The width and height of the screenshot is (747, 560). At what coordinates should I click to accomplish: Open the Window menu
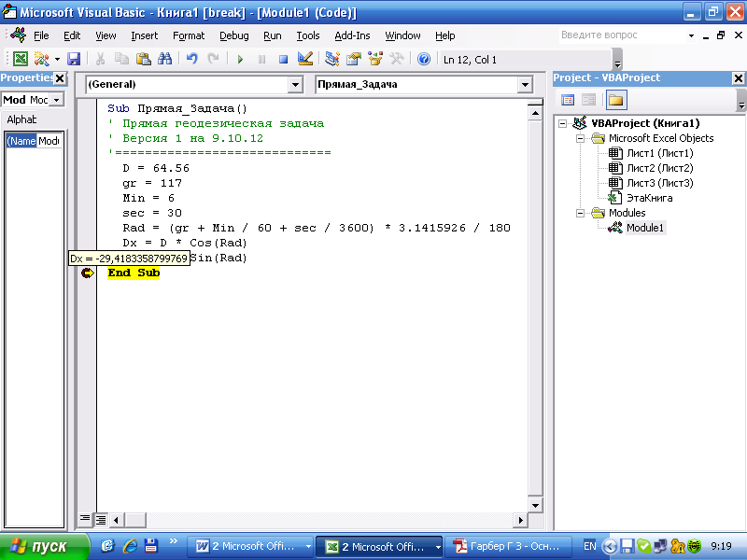[x=402, y=35]
